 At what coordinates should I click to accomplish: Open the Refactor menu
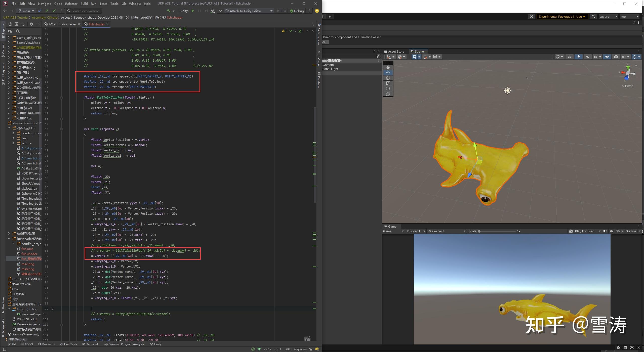71,4
